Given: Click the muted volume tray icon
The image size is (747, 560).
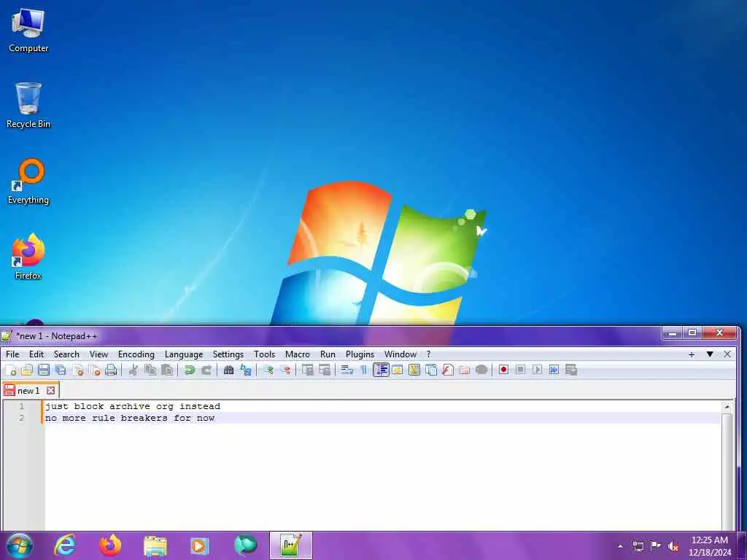Looking at the screenshot, I should 673,546.
